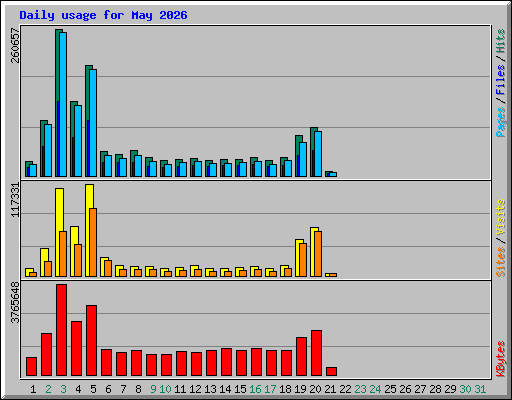
Task: Click the 260657 hits axis value
Action: 15,45
